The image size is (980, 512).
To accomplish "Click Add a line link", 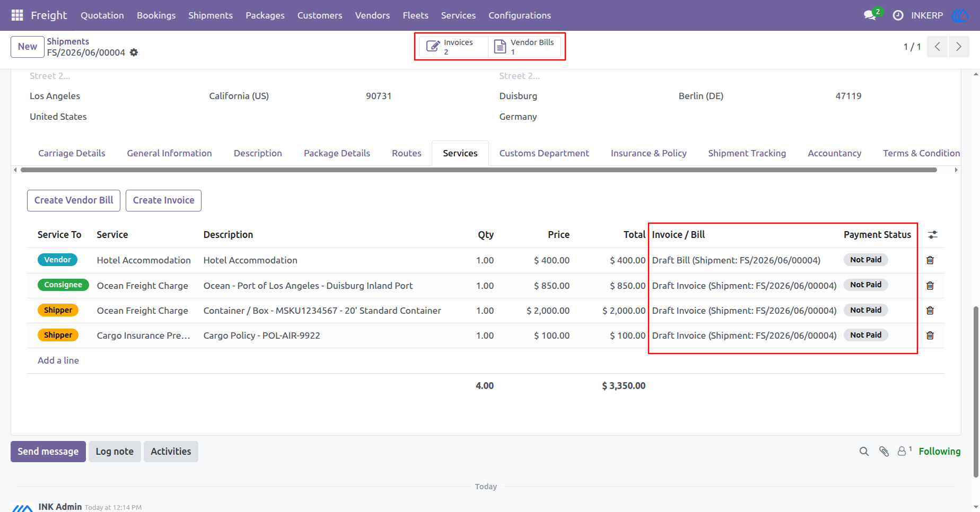I will coord(58,360).
